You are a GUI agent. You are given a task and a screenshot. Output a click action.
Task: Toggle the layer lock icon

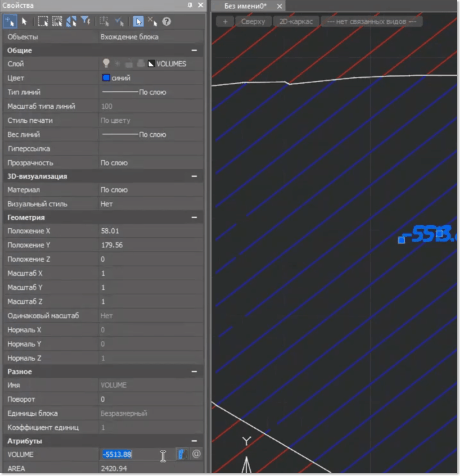tap(129, 64)
